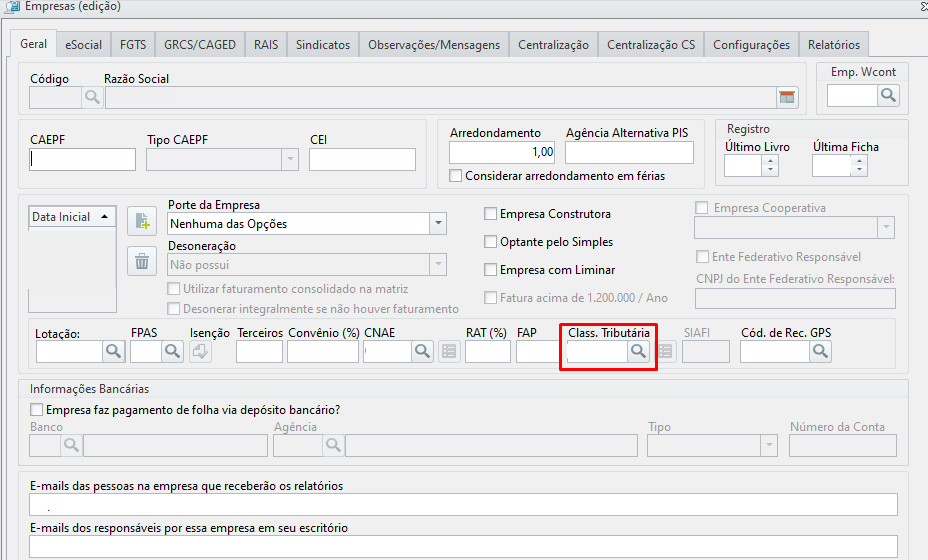Viewport: 928px width, 560px height.
Task: Expand the Porte da Empresa dropdown
Action: click(438, 223)
